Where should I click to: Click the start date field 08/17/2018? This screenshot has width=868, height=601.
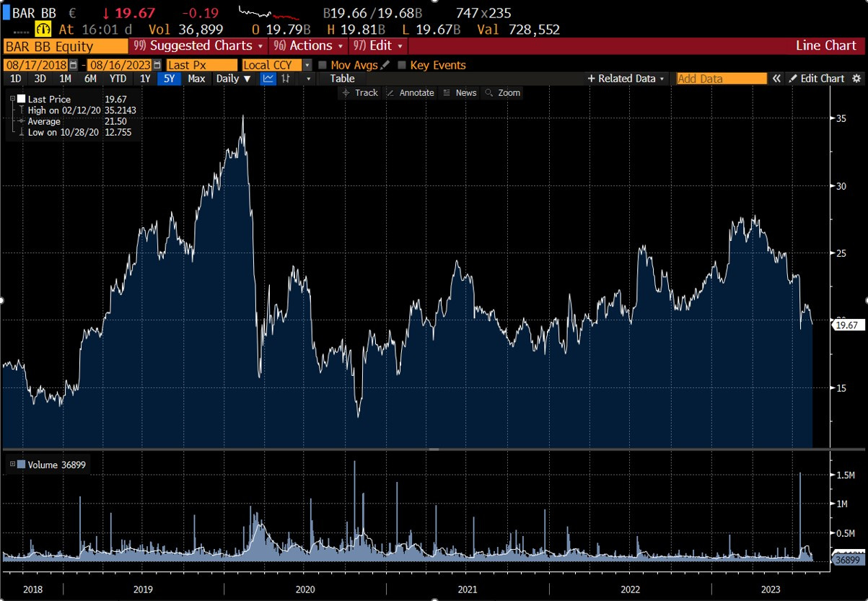click(x=35, y=65)
